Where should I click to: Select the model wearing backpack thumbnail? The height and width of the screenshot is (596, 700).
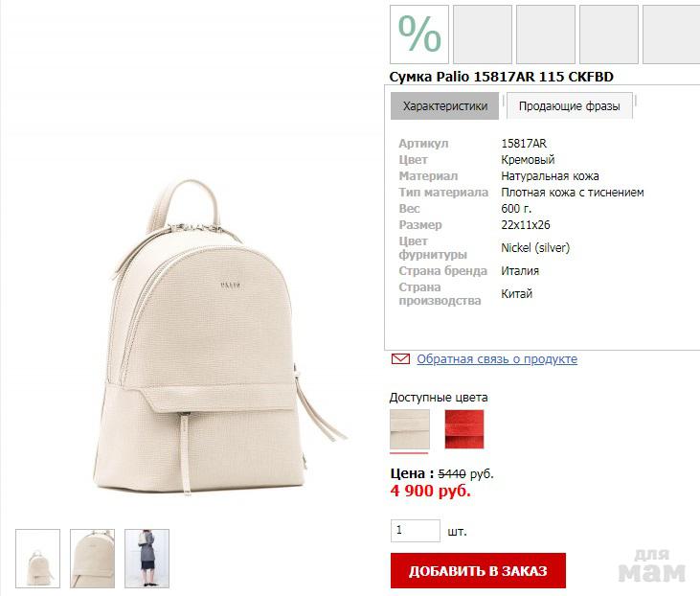coord(147,559)
